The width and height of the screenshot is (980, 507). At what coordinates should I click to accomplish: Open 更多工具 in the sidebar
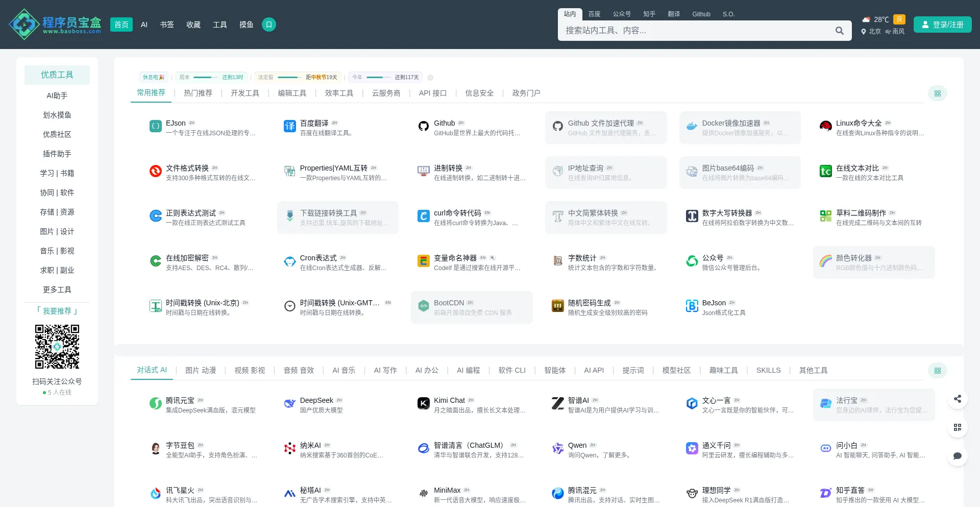(x=57, y=289)
